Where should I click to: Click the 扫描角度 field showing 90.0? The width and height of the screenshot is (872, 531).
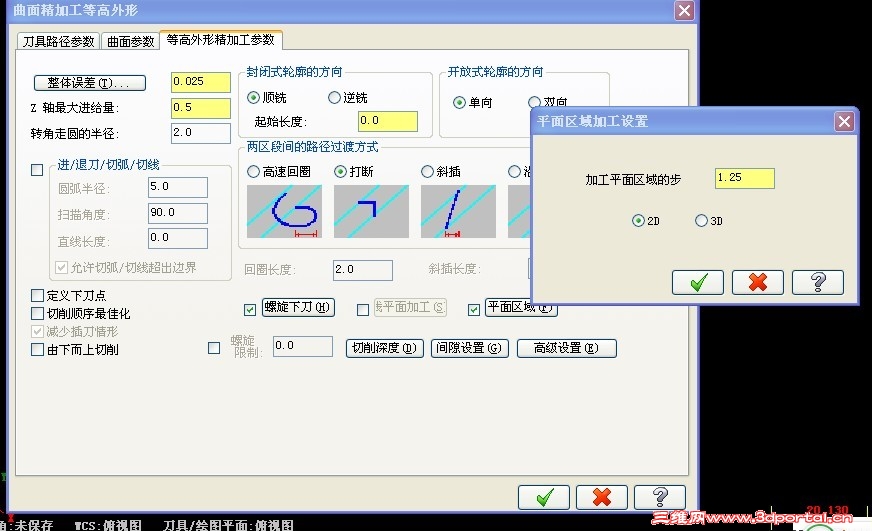(x=178, y=213)
